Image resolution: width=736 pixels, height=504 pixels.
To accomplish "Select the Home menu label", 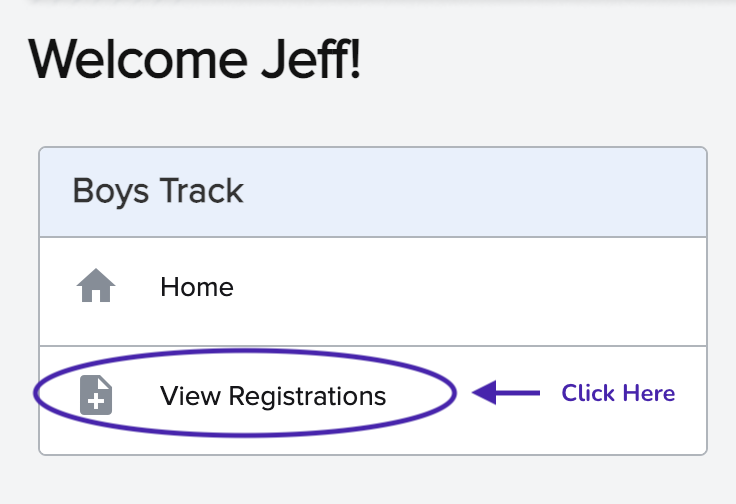I will pyautogui.click(x=197, y=288).
